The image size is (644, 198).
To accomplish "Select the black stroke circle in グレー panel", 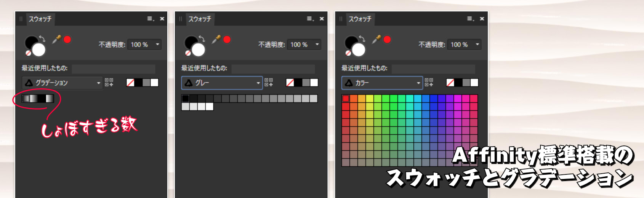I will click(191, 42).
